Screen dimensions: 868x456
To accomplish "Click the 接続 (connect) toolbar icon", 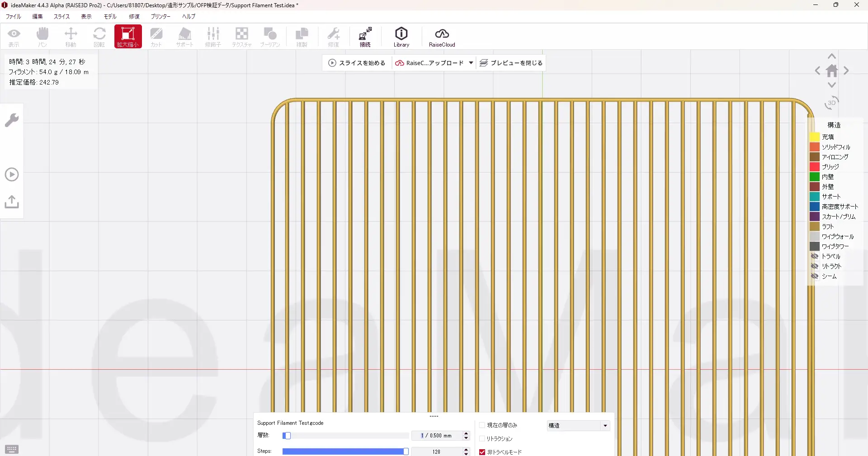I will 365,37.
